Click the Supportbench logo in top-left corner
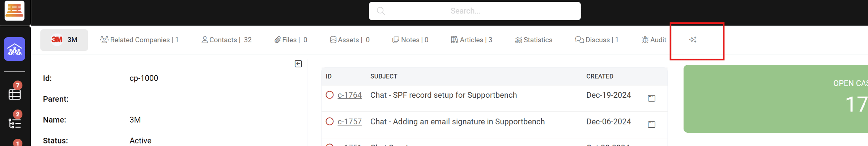This screenshot has height=146, width=868. click(x=14, y=10)
